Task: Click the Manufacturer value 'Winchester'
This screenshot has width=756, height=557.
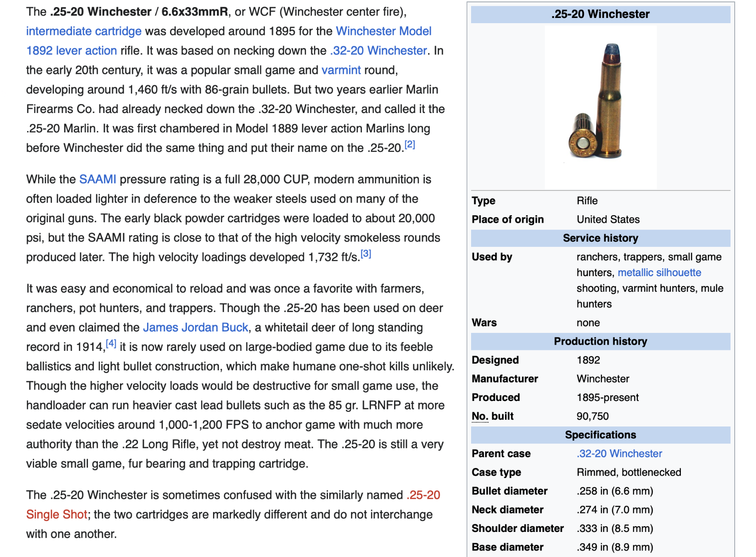Action: pyautogui.click(x=603, y=379)
